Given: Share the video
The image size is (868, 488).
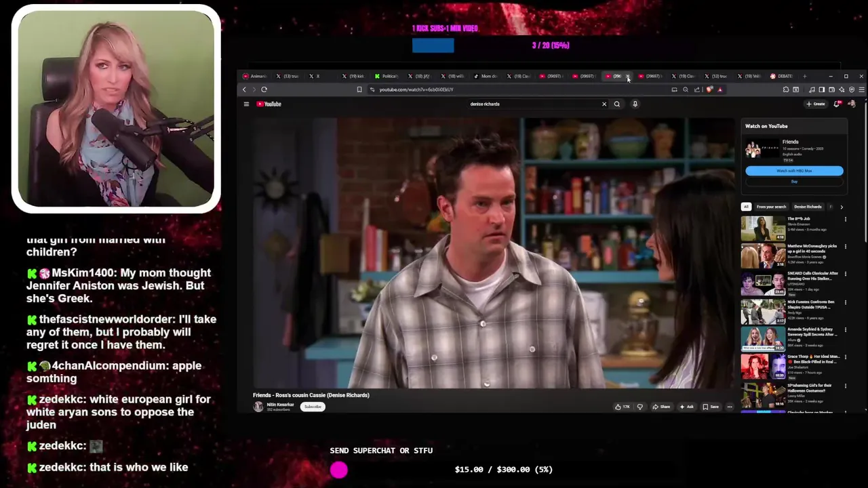Looking at the screenshot, I should [661, 407].
